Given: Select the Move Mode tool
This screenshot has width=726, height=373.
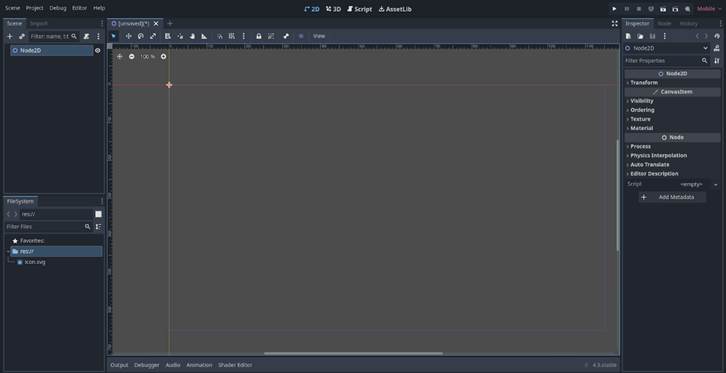Looking at the screenshot, I should tap(128, 36).
